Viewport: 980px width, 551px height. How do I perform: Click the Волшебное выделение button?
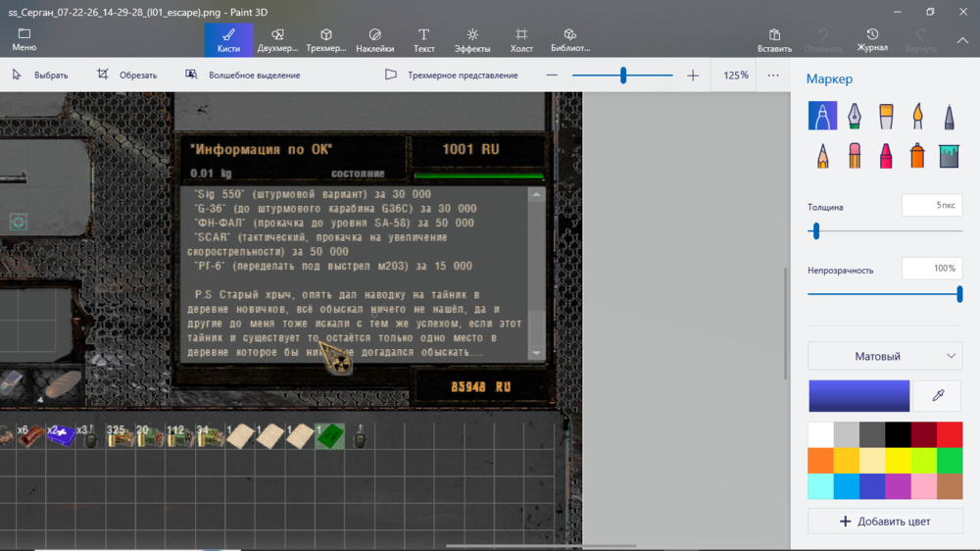[243, 75]
